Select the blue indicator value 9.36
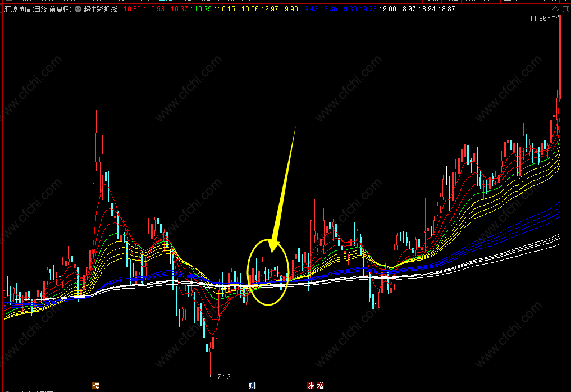This screenshot has width=571, height=392. [331, 9]
